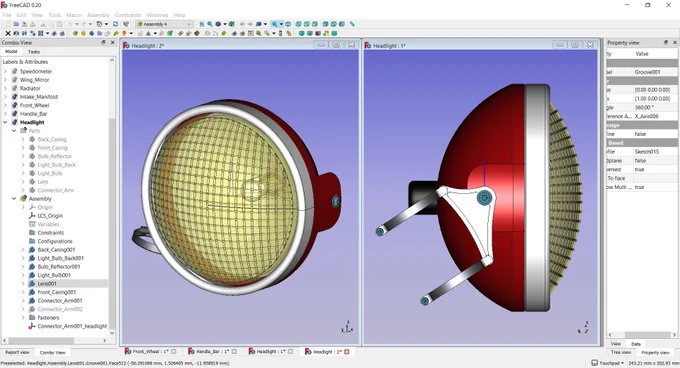Image resolution: width=680 pixels, height=368 pixels.
Task: Collapse the Headlight tree node
Action: coord(6,122)
